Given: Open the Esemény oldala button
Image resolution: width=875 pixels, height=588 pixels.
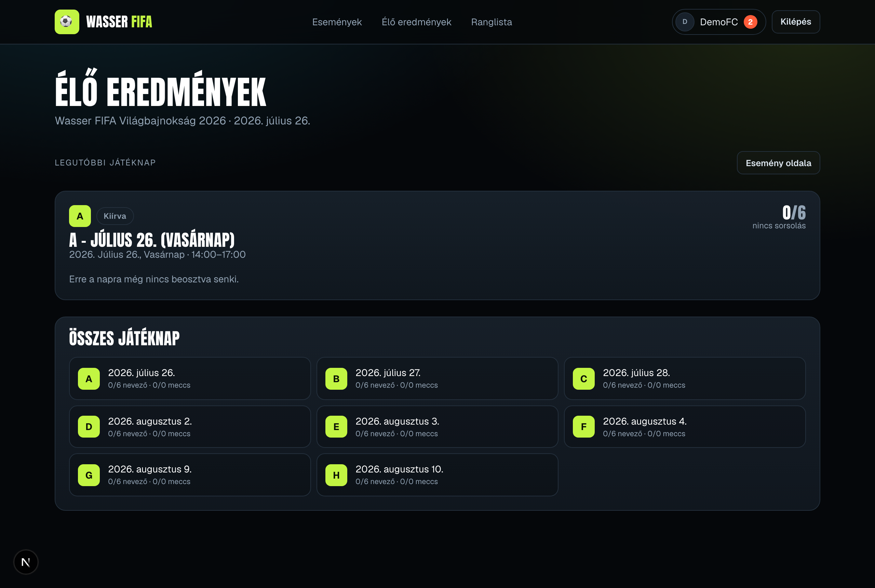Looking at the screenshot, I should [x=778, y=163].
